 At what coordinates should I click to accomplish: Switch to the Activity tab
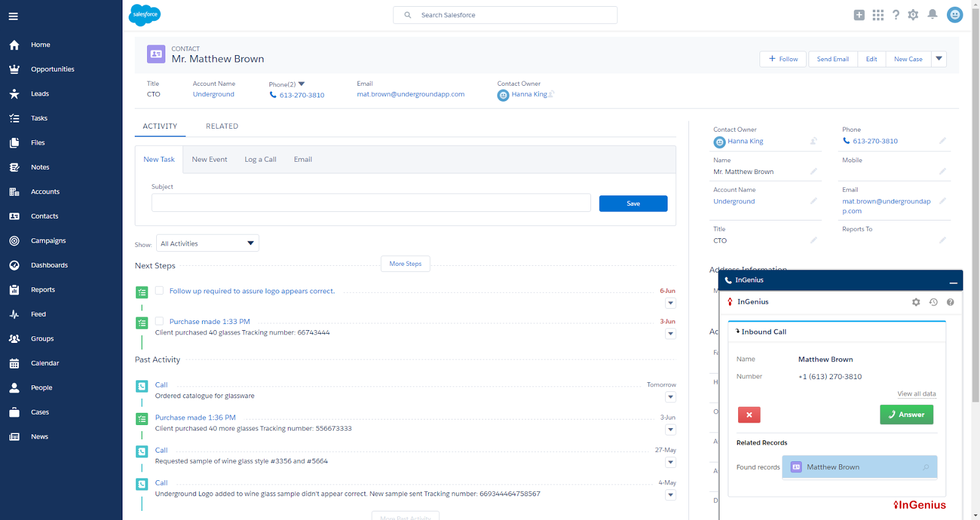coord(160,126)
